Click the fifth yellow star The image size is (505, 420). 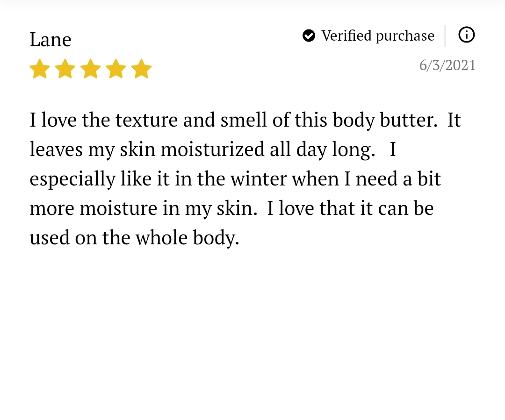click(141, 69)
